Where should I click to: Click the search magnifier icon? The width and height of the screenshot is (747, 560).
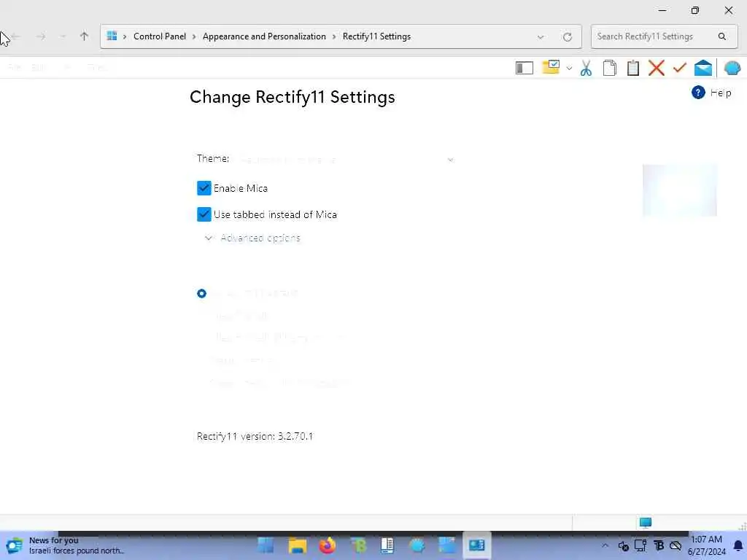click(x=721, y=36)
